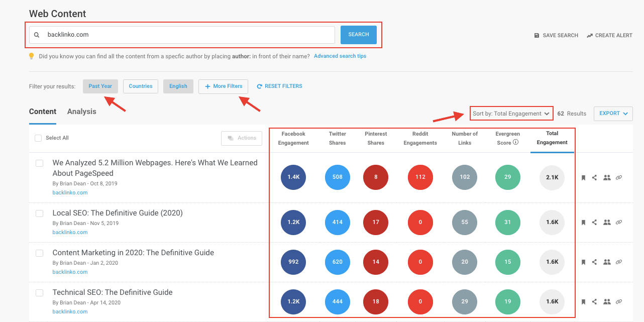Select the Content tab
This screenshot has width=644, height=322.
43,112
